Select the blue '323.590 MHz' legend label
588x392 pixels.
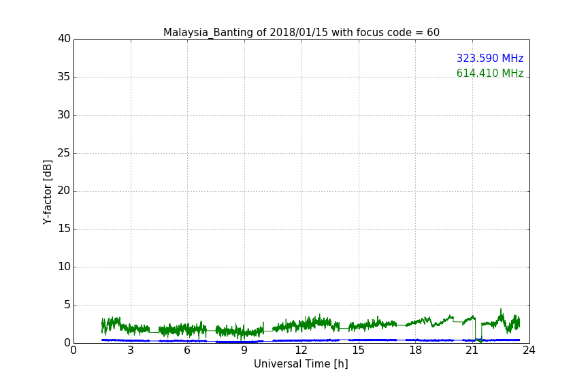click(x=490, y=58)
